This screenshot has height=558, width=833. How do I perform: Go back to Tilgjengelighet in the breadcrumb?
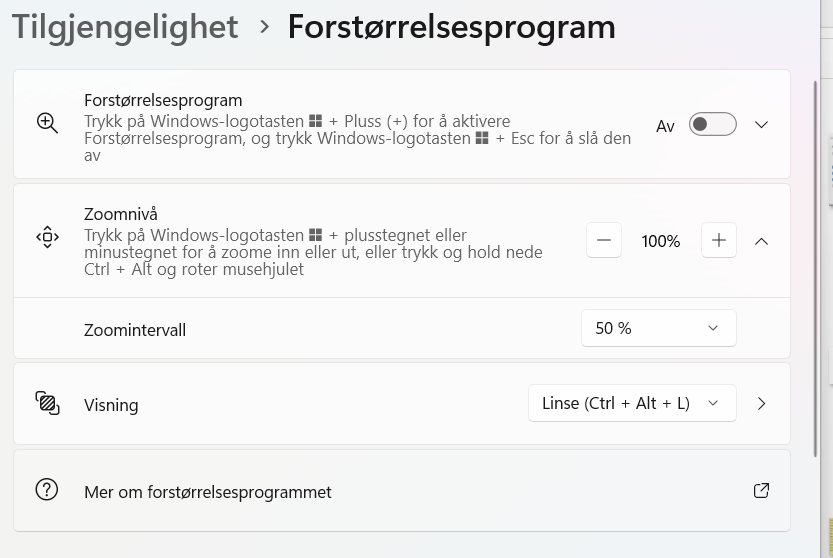(125, 27)
